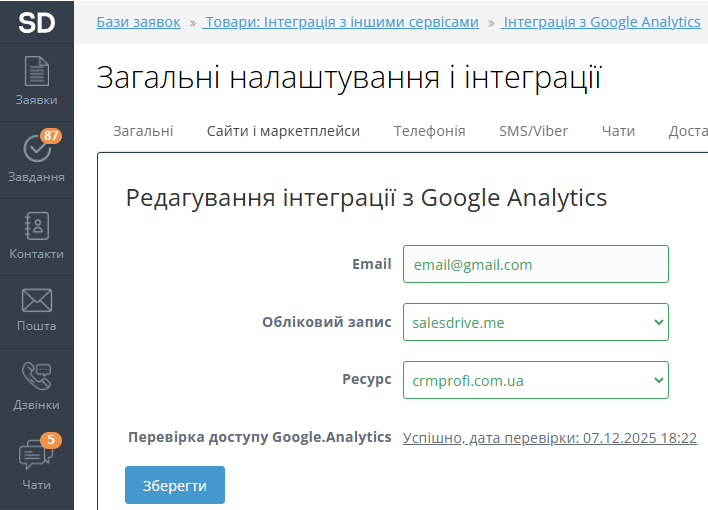Open the Чати sidebar icon with badge 5
The image size is (708, 510).
[36, 465]
